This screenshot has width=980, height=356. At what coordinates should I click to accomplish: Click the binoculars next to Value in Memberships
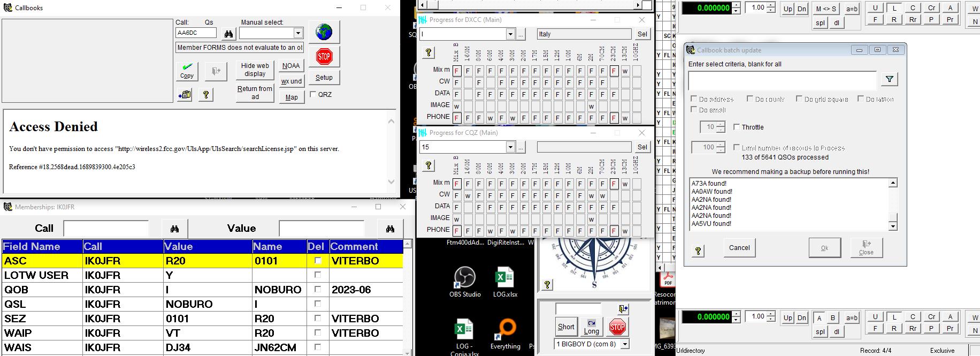[x=390, y=229]
